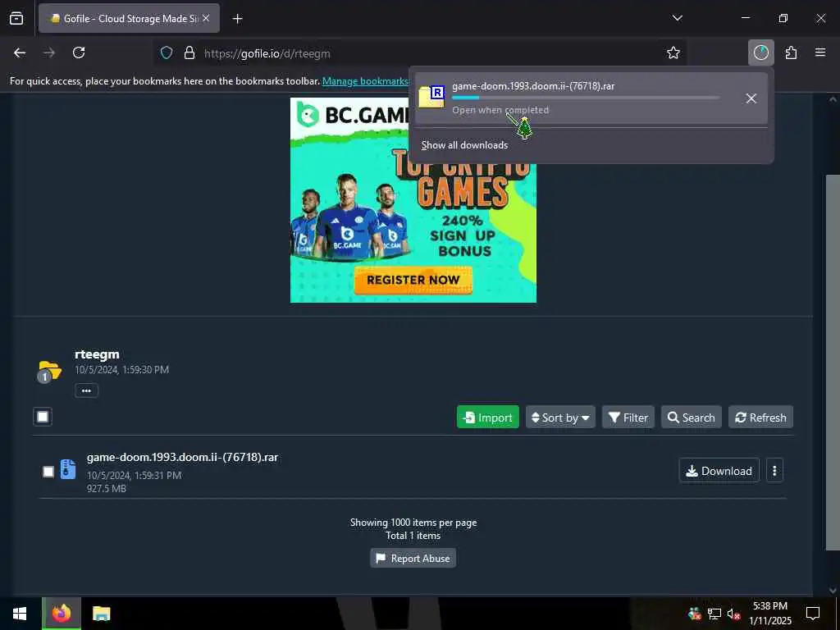Click the rteegm folder title
840x630 pixels.
click(97, 354)
